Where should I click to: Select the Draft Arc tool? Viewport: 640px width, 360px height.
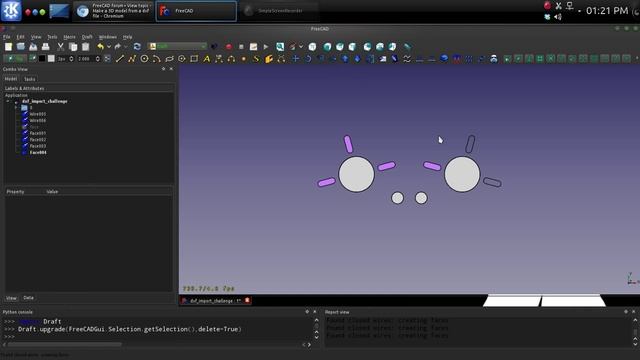[157, 59]
